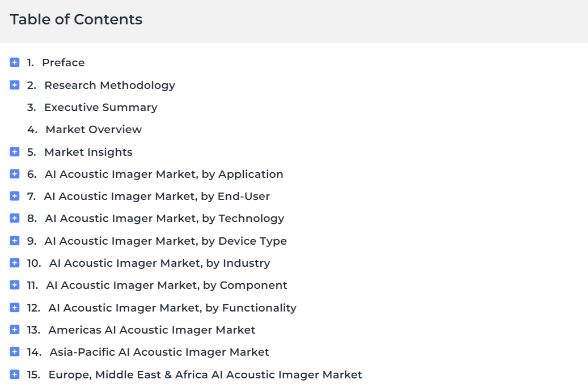Click plus icon beside by Technology section
The image size is (588, 388).
[x=15, y=218]
